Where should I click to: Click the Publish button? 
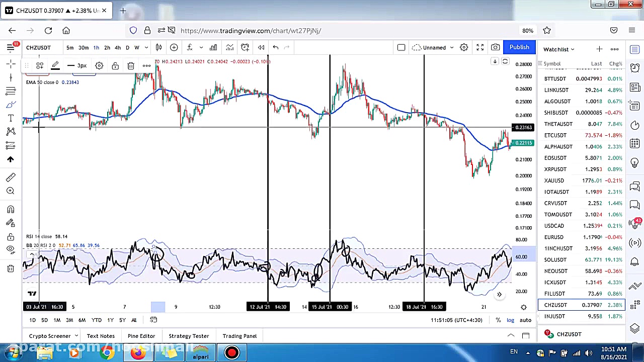(519, 47)
